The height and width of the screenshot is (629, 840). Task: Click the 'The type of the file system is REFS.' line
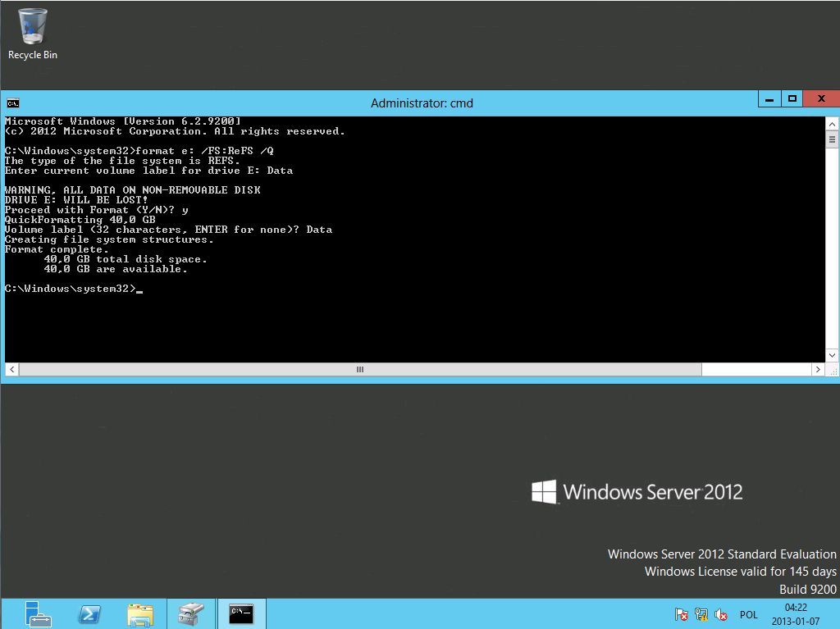point(122,161)
